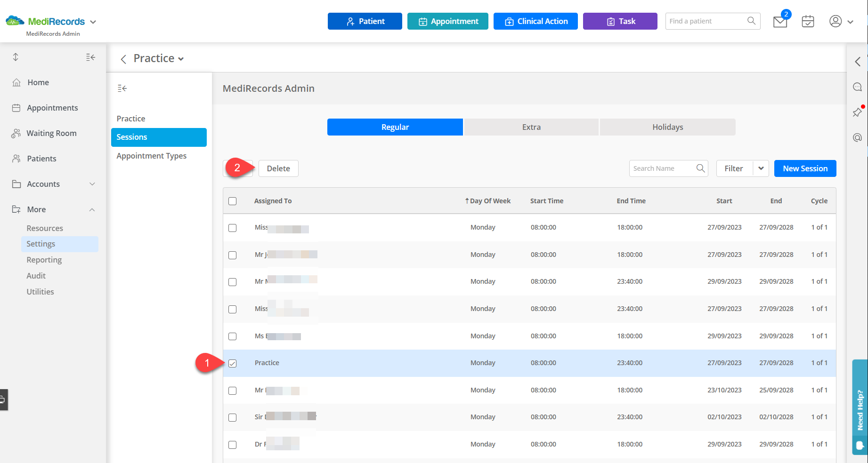Toggle select-all checkbox in table header
Viewport: 868px width, 463px height.
tap(232, 201)
